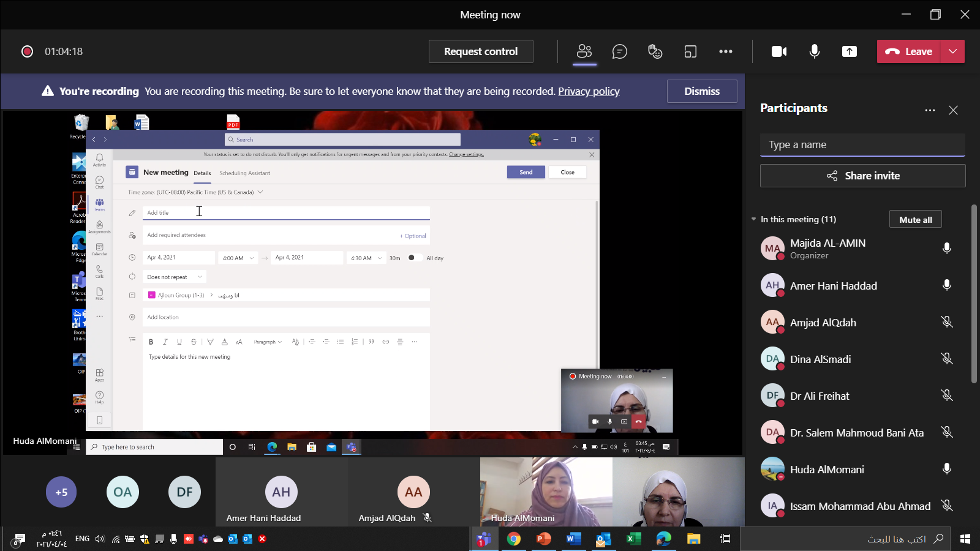The height and width of the screenshot is (551, 980).
Task: Open Excel from the taskbar
Action: (633, 539)
